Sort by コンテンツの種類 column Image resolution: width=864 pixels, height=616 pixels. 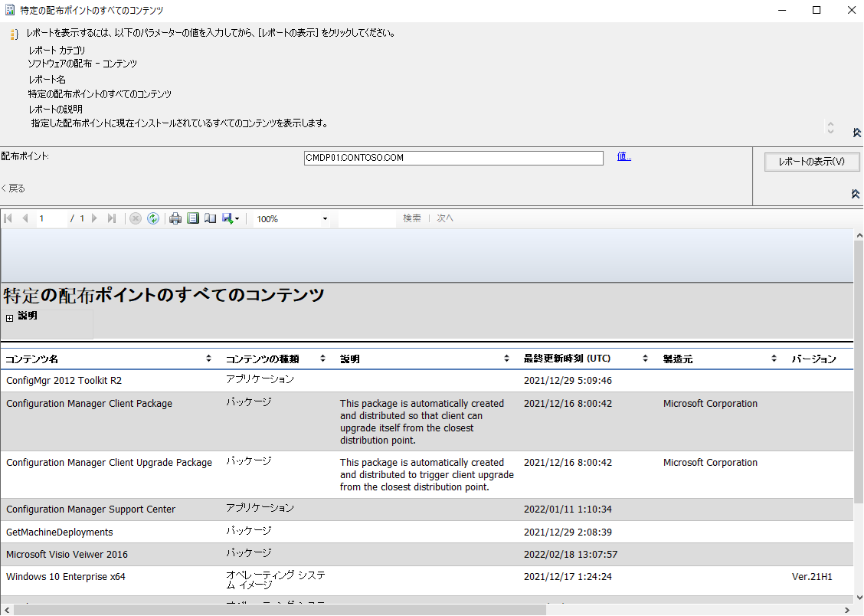(x=323, y=359)
